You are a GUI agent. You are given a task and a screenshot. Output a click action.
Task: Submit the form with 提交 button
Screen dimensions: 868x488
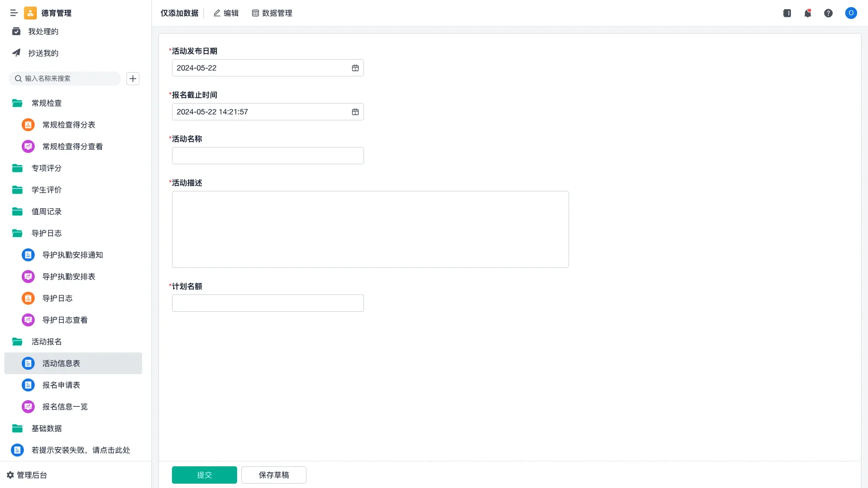point(204,475)
